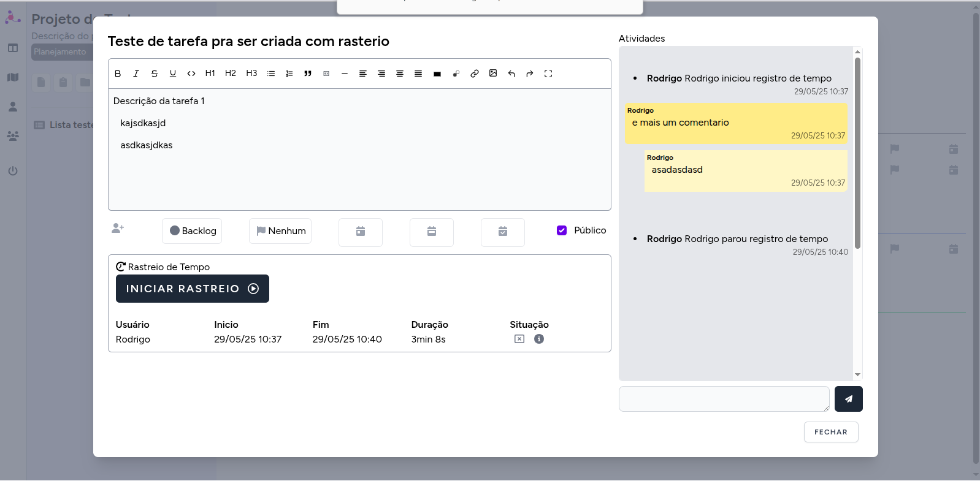
Task: Click into the activity comment text field
Action: tap(724, 399)
